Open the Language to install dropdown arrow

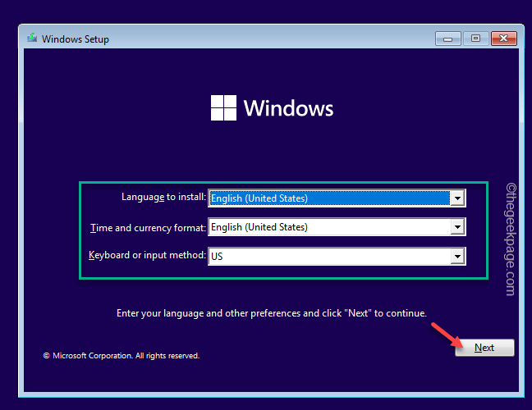tap(457, 198)
